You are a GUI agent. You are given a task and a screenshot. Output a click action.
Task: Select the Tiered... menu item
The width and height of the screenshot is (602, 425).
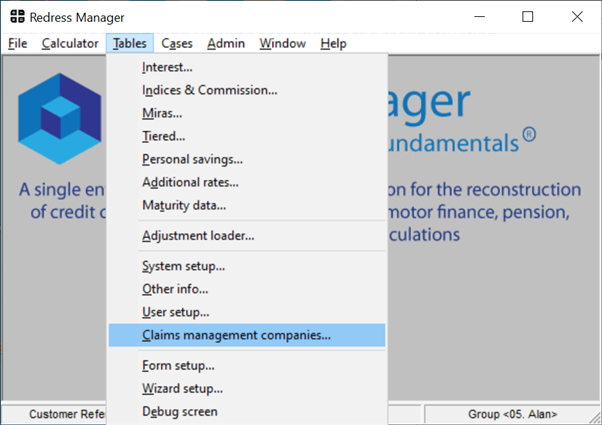click(x=247, y=136)
